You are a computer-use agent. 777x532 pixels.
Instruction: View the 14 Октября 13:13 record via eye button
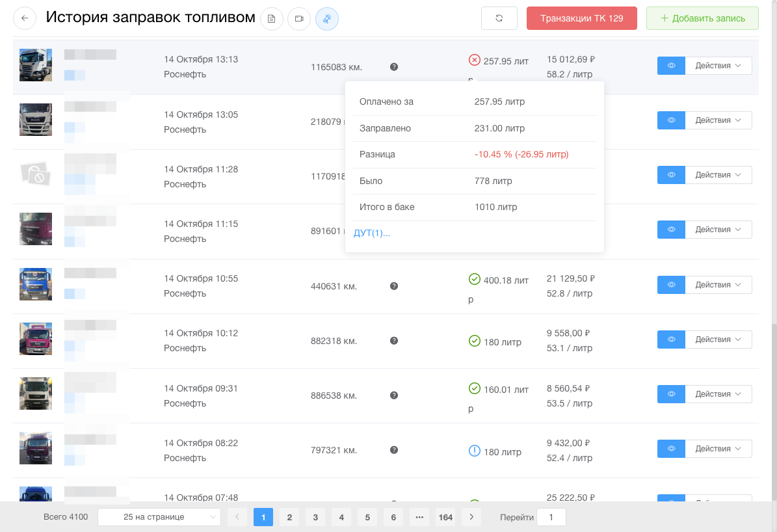pyautogui.click(x=671, y=66)
